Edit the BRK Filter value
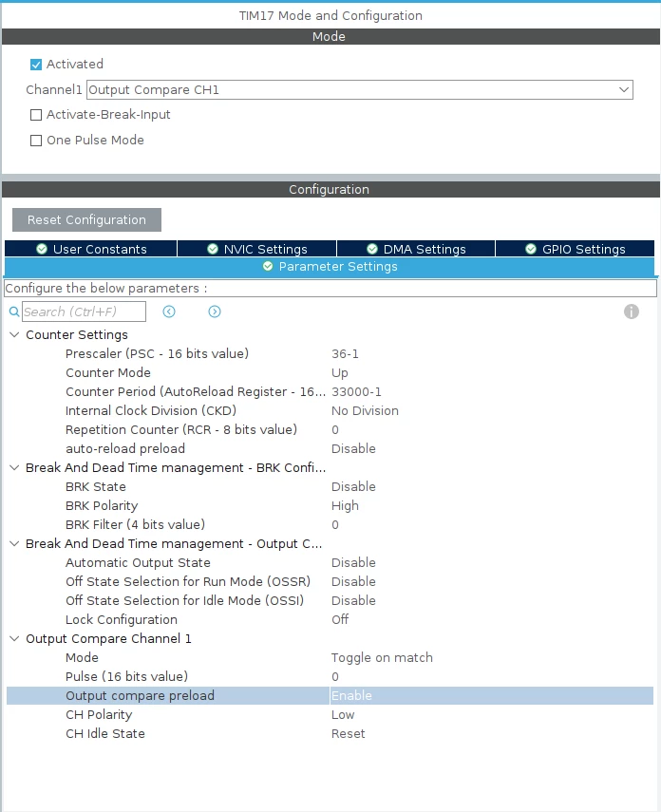The height and width of the screenshot is (812, 661). (335, 524)
